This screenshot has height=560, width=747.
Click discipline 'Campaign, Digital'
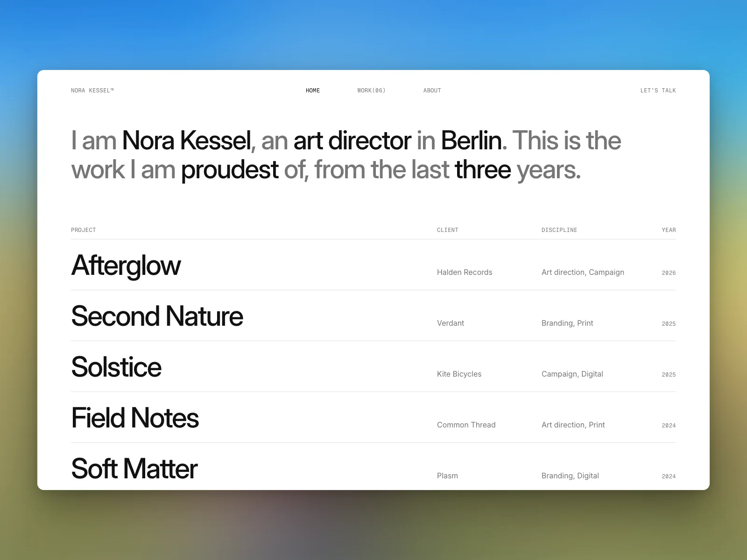pos(572,374)
